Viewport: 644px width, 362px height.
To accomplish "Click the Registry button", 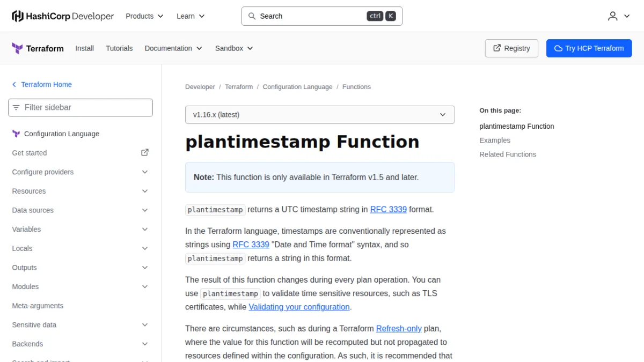I will (512, 48).
